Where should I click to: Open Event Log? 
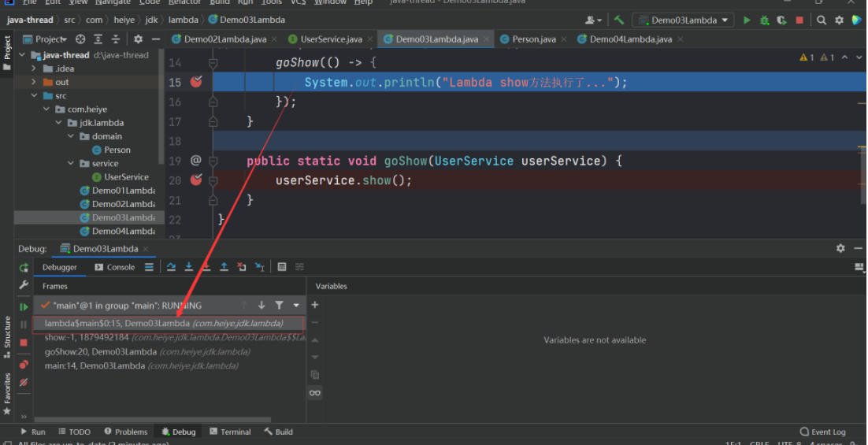point(822,432)
